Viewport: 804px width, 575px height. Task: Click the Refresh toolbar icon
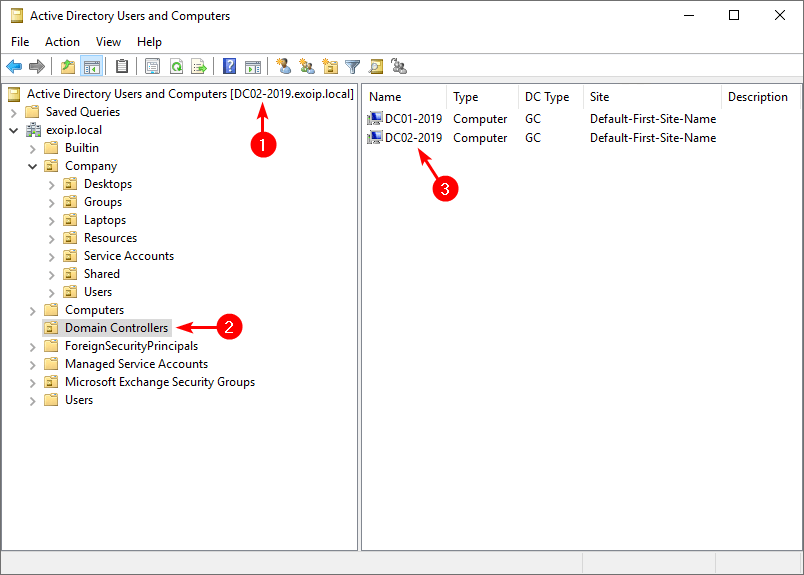pyautogui.click(x=176, y=66)
